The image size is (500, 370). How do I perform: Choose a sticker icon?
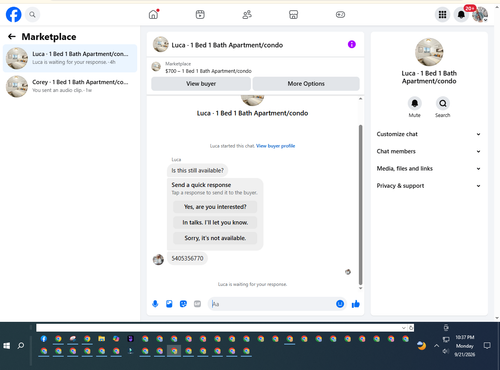point(183,304)
